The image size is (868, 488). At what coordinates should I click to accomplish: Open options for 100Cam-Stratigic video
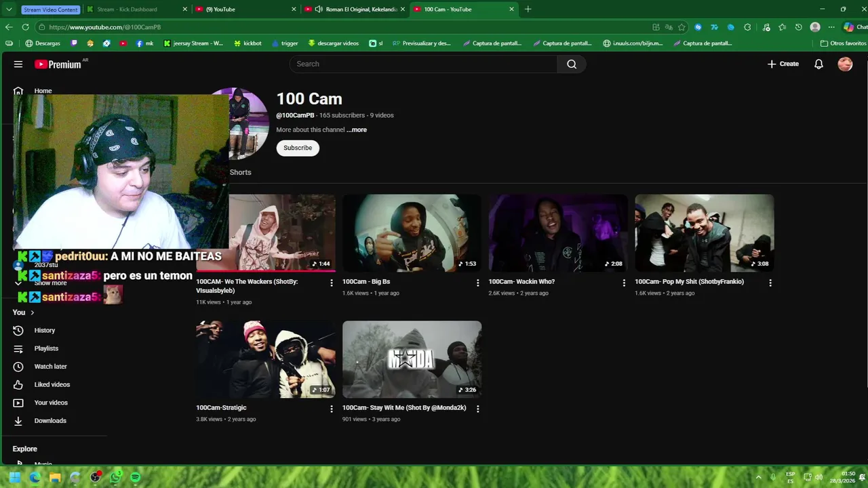point(332,409)
